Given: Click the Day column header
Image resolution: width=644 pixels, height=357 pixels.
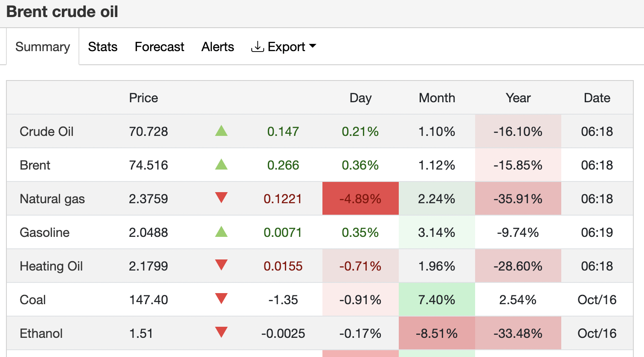Looking at the screenshot, I should coord(360,98).
